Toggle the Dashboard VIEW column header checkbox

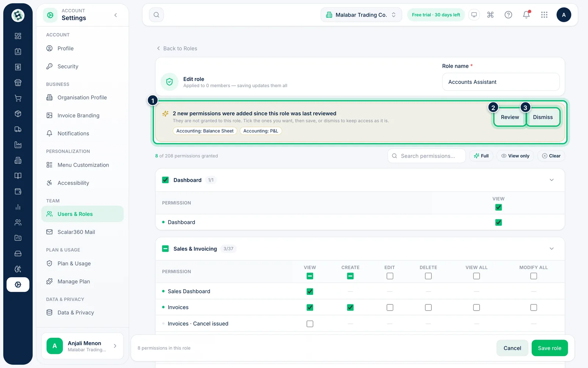point(498,207)
